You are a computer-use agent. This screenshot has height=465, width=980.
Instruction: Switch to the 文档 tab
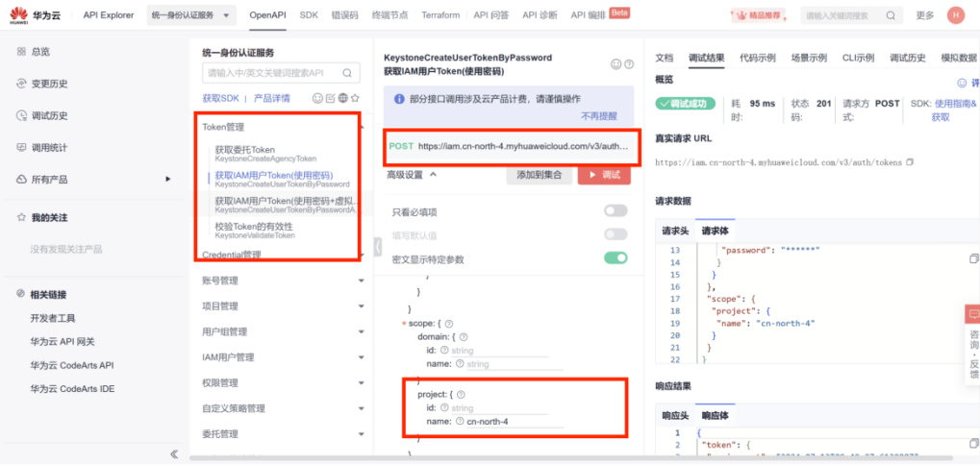click(664, 58)
